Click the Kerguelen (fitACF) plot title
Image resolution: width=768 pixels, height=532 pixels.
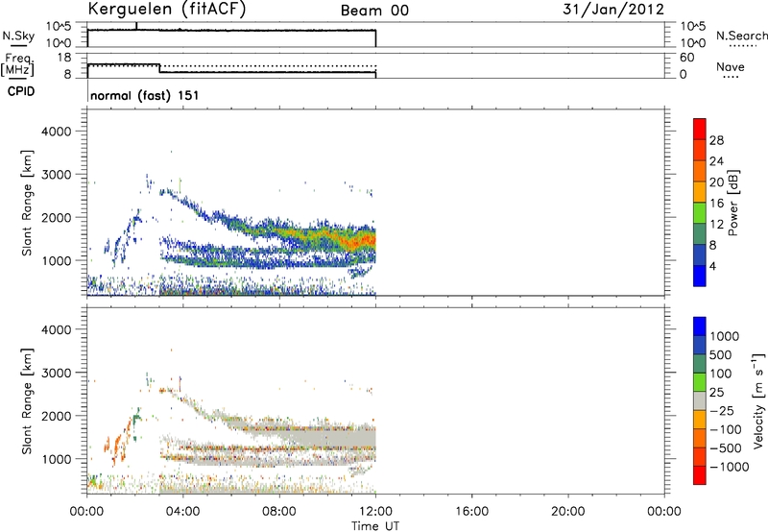click(166, 10)
